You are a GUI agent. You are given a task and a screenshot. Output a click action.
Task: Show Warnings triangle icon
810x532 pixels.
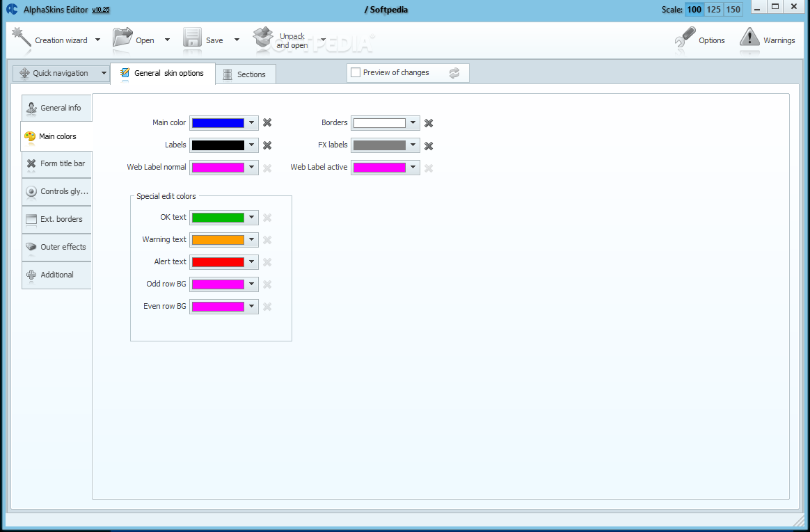tap(749, 39)
